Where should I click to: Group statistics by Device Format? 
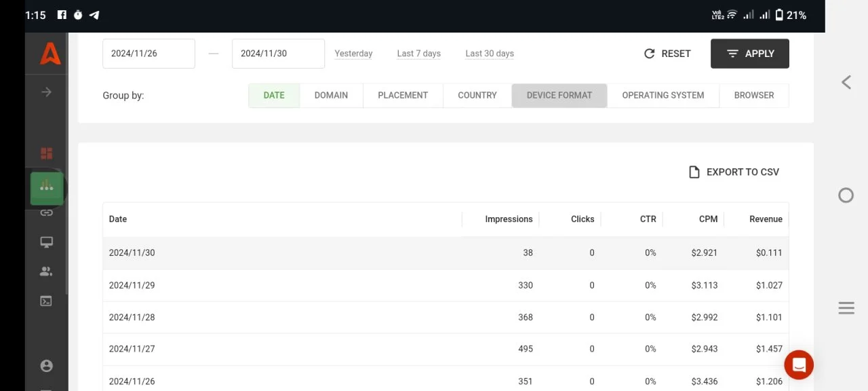pos(559,95)
